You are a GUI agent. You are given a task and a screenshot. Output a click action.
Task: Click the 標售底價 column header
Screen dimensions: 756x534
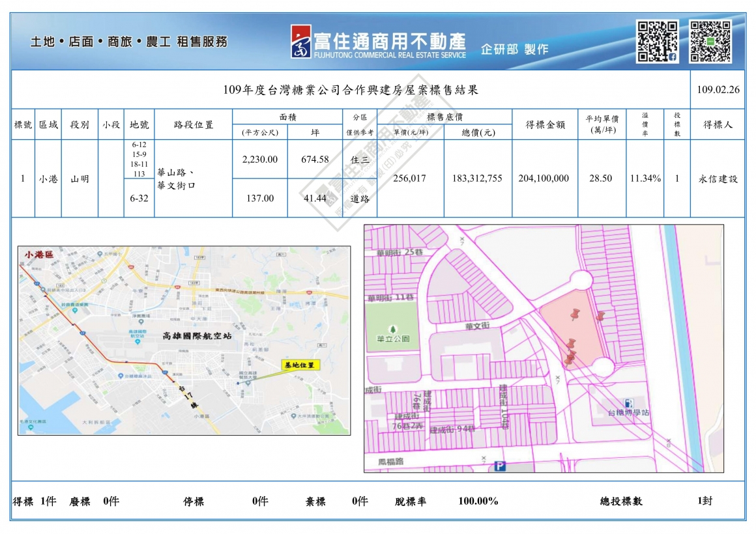(x=444, y=117)
